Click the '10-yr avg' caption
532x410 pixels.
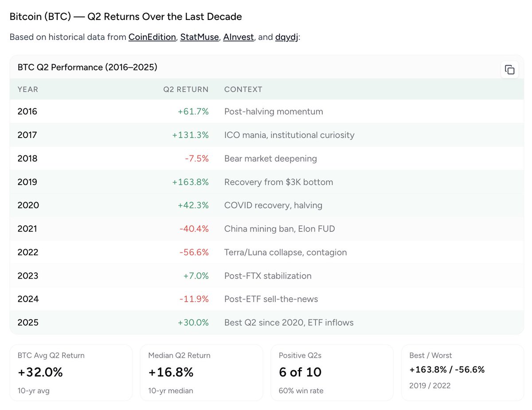click(x=34, y=391)
